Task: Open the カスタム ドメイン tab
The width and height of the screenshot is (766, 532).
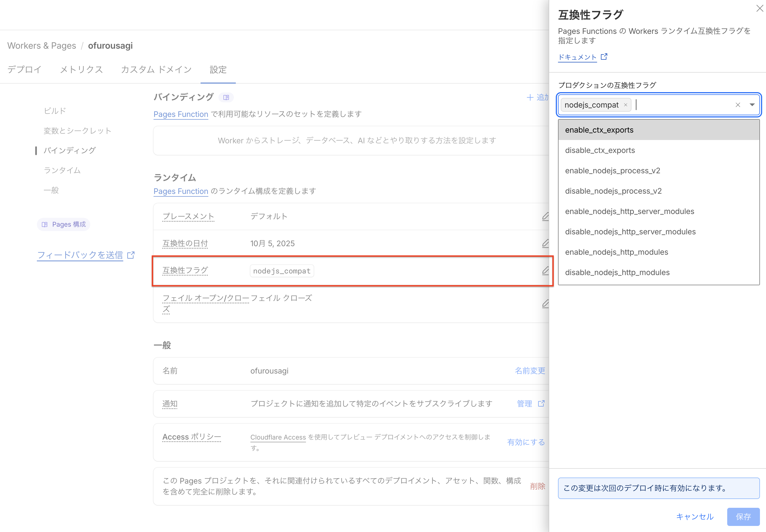Action: (x=156, y=69)
